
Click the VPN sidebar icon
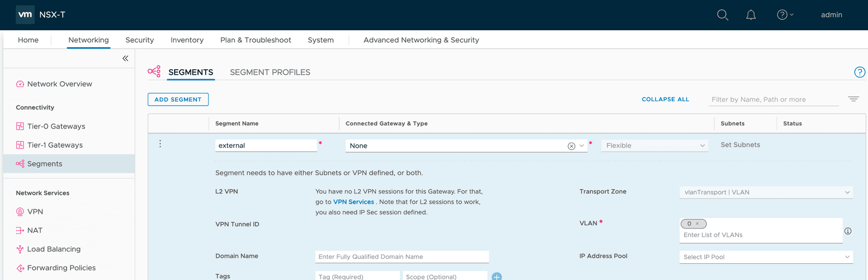(20, 212)
